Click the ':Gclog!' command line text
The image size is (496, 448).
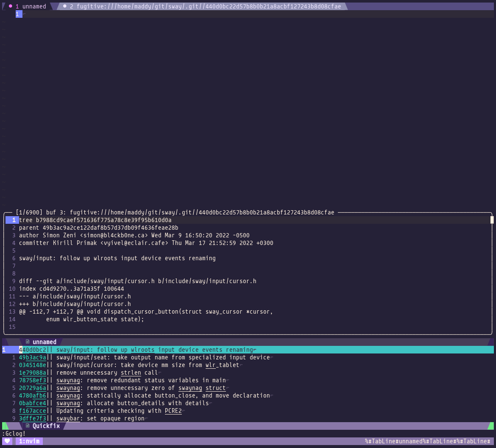(x=13, y=434)
